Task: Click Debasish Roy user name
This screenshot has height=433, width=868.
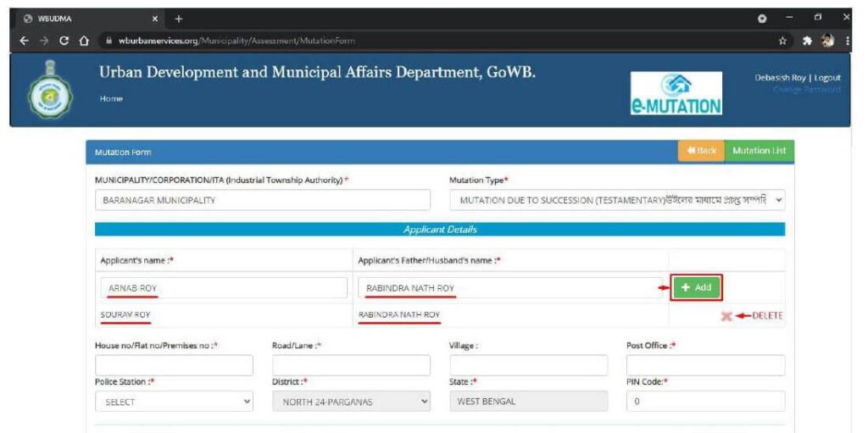Action: pos(780,78)
